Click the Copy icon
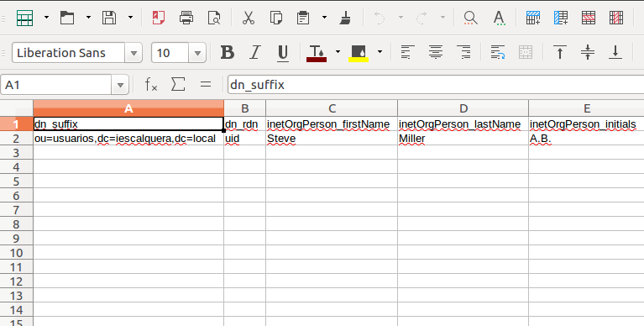Viewport: 644px width, 326px height. click(276, 18)
